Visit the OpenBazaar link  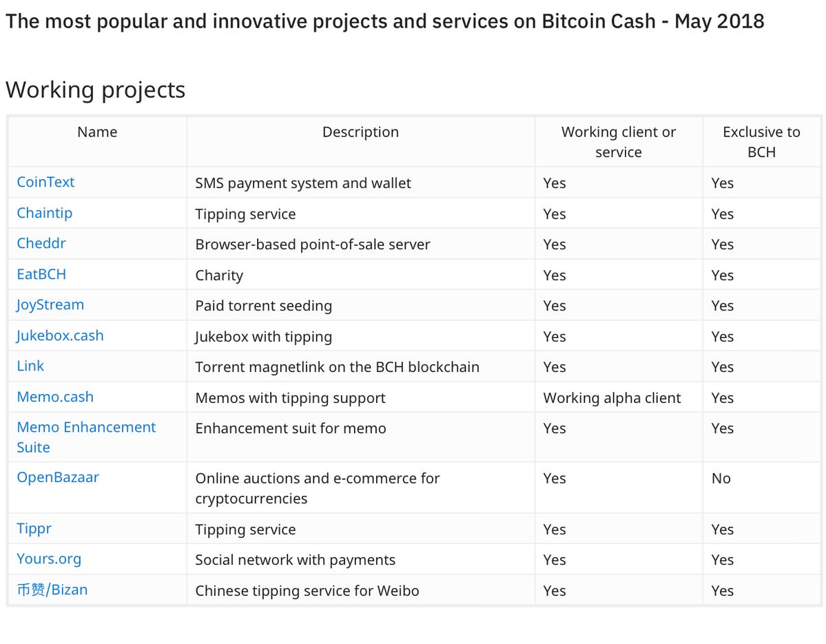pyautogui.click(x=58, y=477)
